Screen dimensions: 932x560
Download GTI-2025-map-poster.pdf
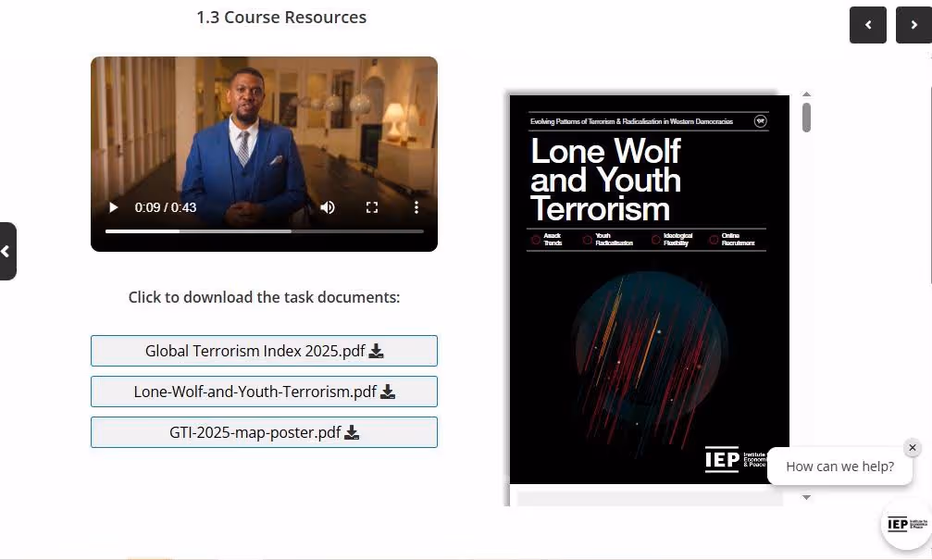264,431
